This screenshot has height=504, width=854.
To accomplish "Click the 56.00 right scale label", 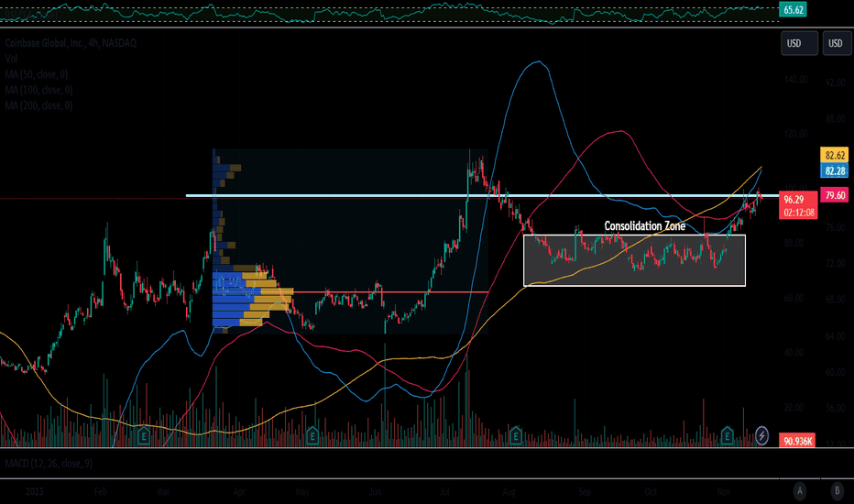I will [x=835, y=408].
